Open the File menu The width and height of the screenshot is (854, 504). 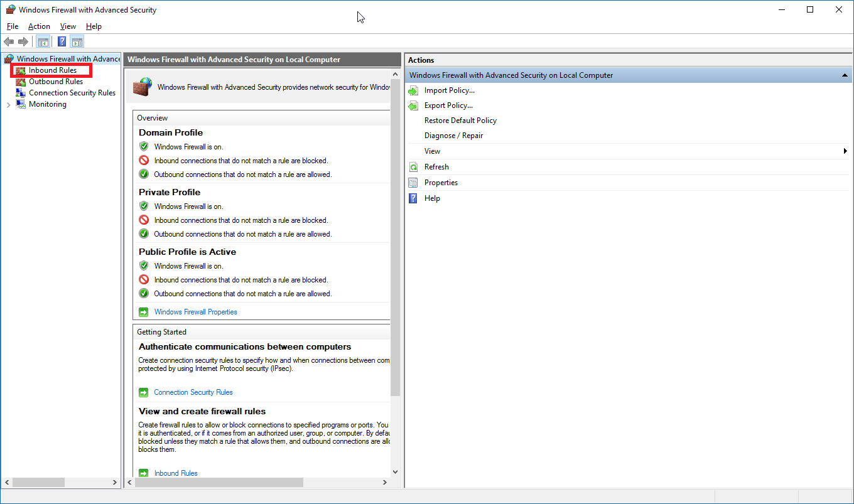click(x=13, y=26)
